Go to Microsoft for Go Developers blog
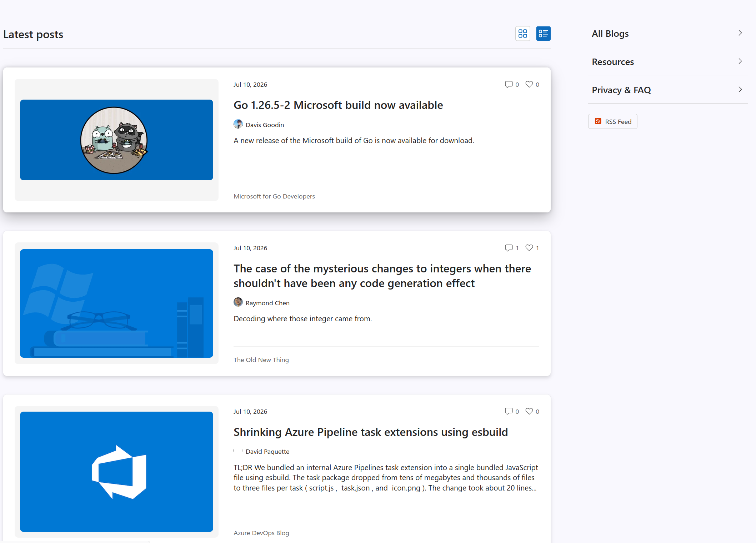756x543 pixels. pyautogui.click(x=274, y=196)
